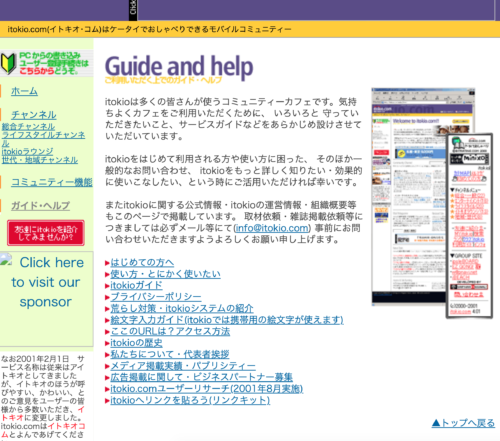500x441 pixels.
Task: Open the ホーム link in sidebar
Action: pos(24,91)
